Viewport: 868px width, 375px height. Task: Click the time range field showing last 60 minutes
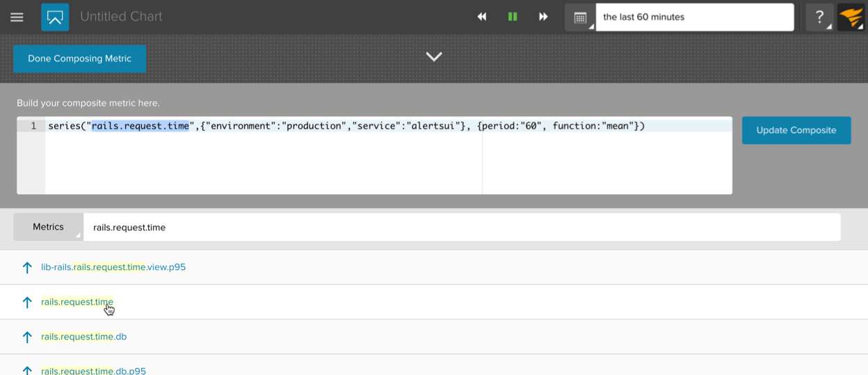(694, 17)
